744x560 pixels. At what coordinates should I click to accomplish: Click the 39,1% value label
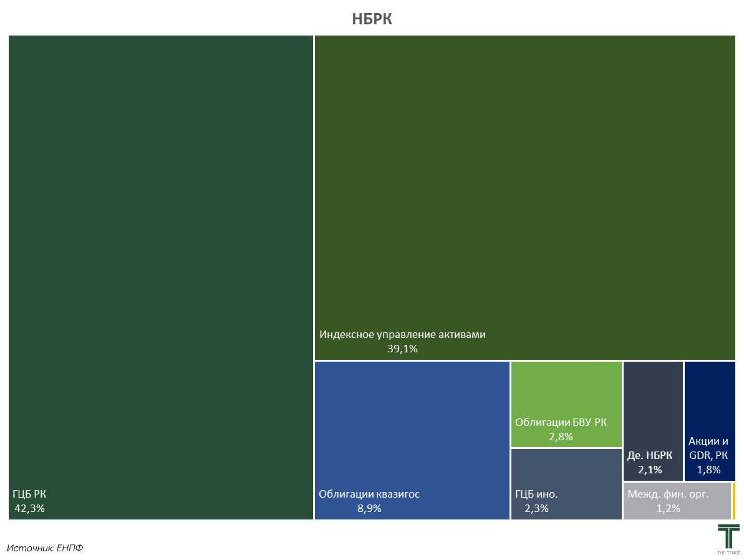402,349
